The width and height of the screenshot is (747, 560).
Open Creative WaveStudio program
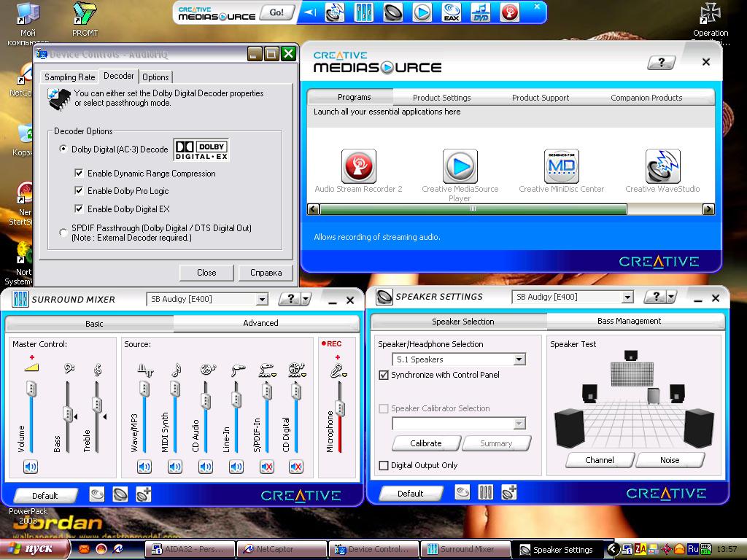662,166
